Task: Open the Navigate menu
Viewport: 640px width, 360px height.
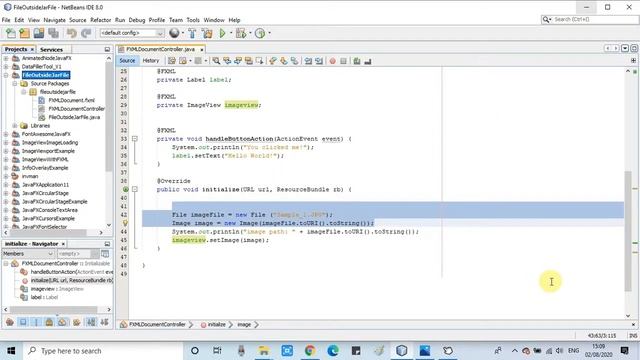Action: coord(54,20)
